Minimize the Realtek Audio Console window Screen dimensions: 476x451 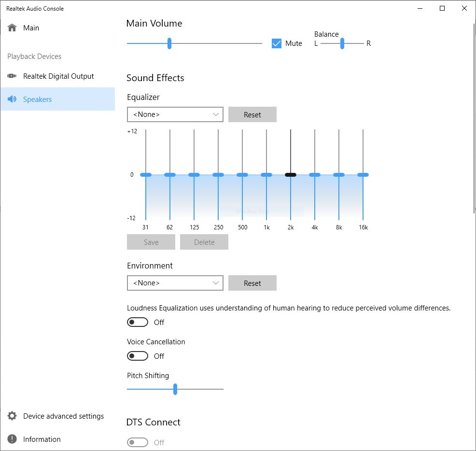[x=420, y=8]
